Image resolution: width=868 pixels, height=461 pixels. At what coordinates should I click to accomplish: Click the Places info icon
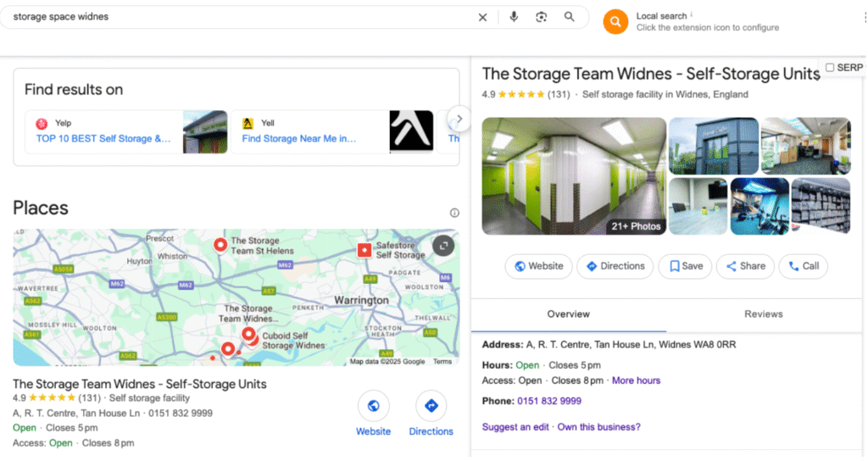pyautogui.click(x=454, y=213)
